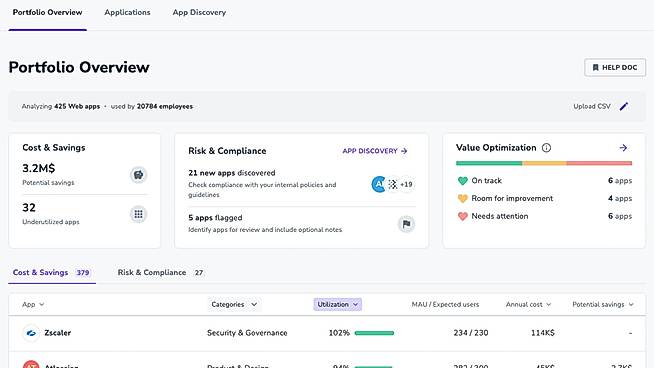Open the Portfolio Overview tab
This screenshot has height=368, width=654.
click(x=47, y=13)
